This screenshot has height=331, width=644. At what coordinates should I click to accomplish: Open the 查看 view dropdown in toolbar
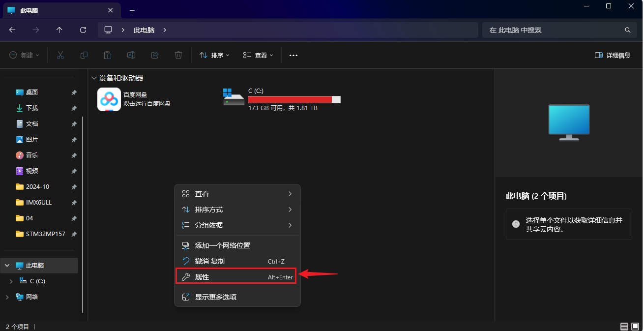point(258,55)
